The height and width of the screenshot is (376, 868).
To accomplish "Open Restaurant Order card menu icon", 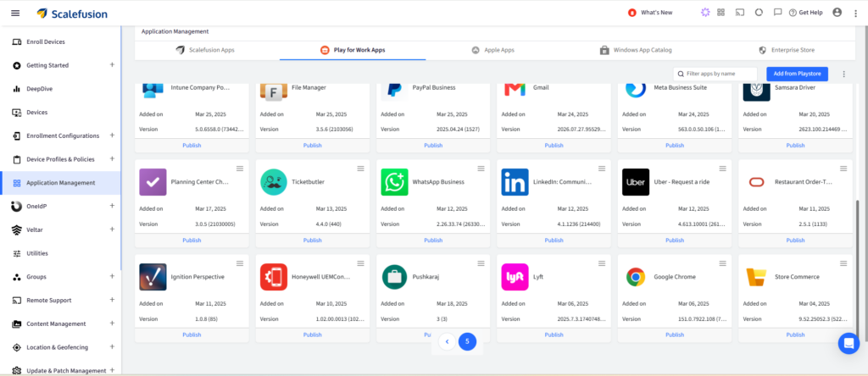I will tap(843, 168).
